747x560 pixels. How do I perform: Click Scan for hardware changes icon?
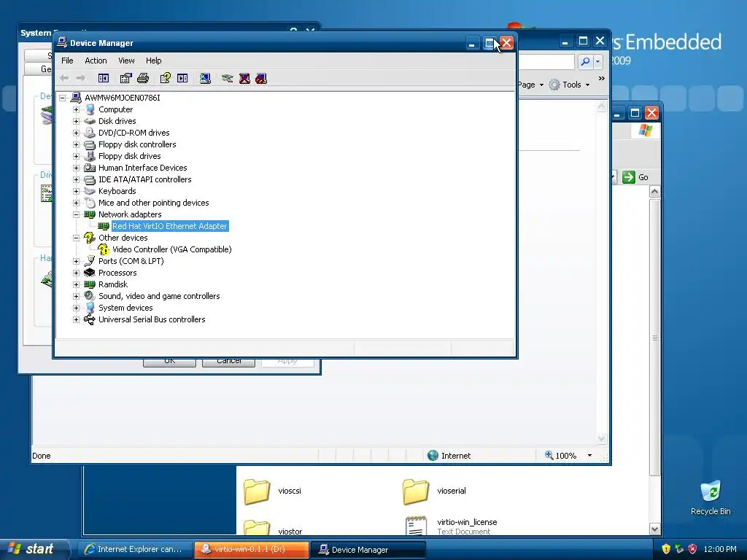[205, 78]
